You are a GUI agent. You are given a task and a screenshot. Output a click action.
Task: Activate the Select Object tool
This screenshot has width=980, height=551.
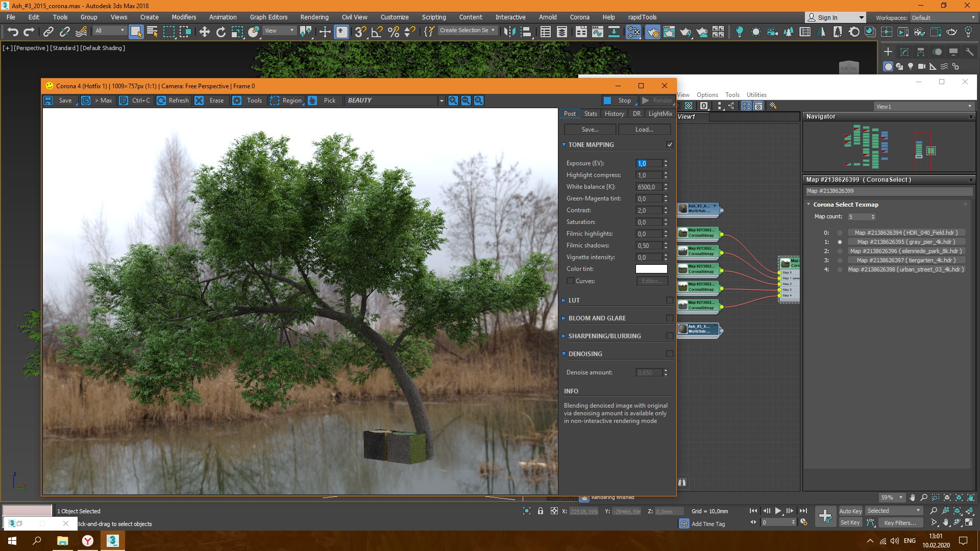click(x=136, y=32)
